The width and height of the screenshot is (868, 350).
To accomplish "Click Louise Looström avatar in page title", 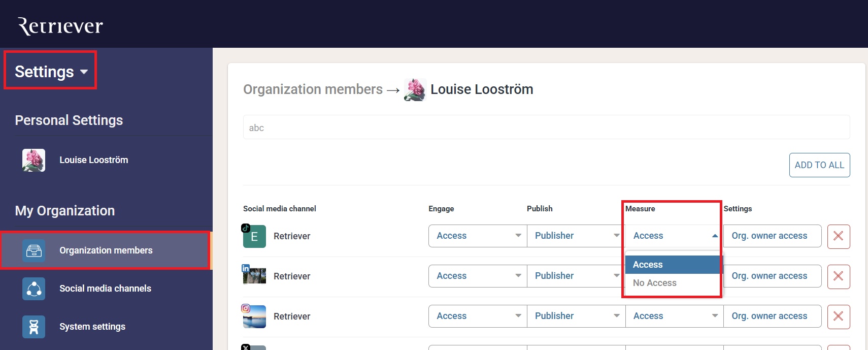I will coord(415,90).
